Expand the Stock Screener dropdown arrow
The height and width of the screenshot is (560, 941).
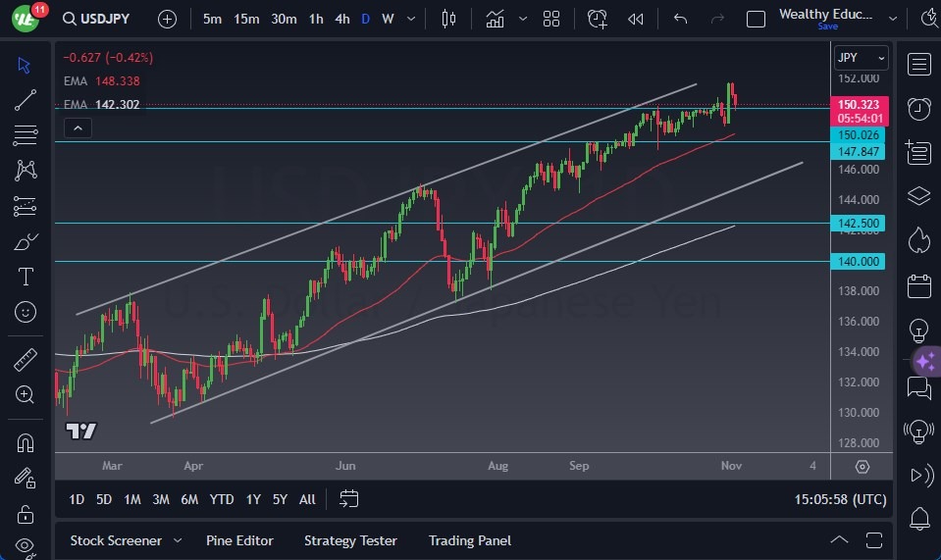click(178, 540)
